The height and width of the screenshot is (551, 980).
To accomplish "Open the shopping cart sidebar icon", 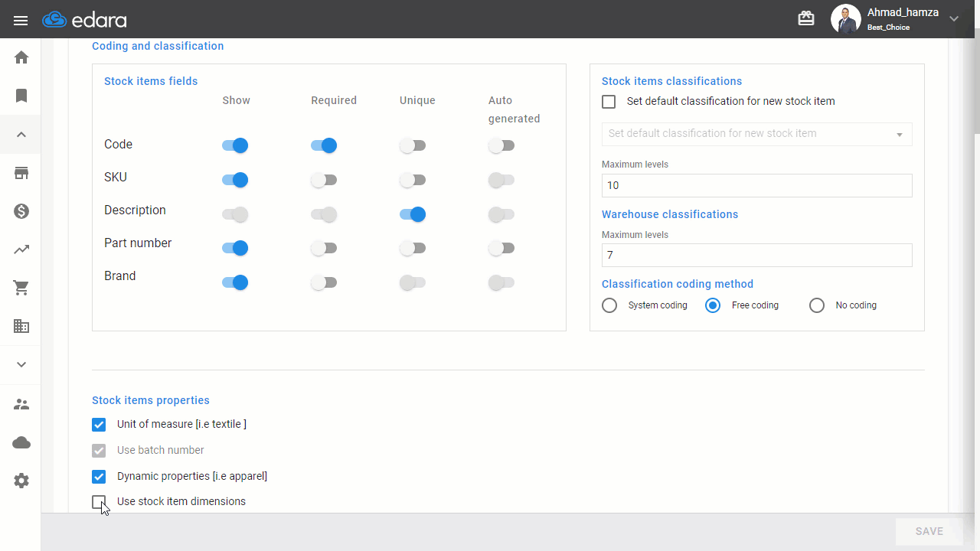I will pos(21,288).
